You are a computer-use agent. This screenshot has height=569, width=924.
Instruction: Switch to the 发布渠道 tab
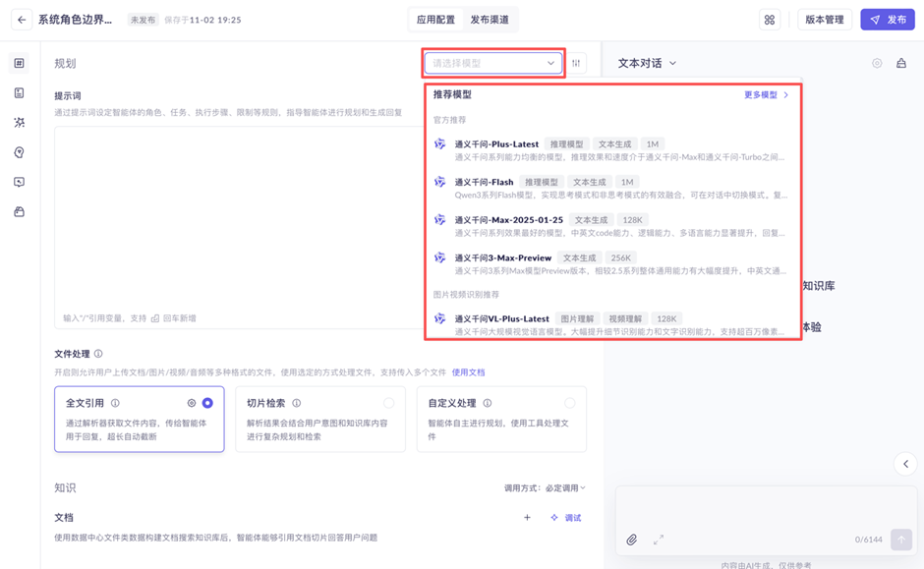(x=490, y=20)
